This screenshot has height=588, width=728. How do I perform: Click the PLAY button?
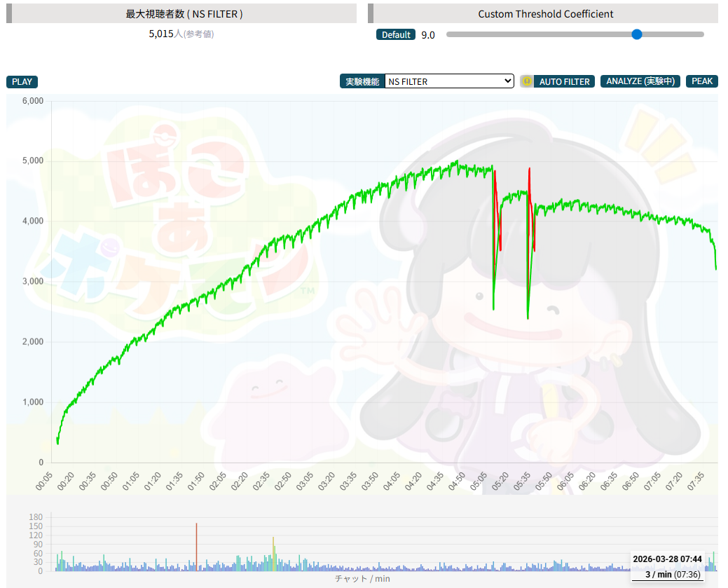[22, 82]
